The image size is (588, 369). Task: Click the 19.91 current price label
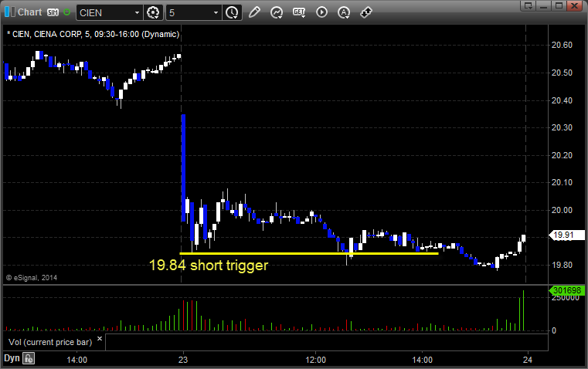tap(566, 235)
